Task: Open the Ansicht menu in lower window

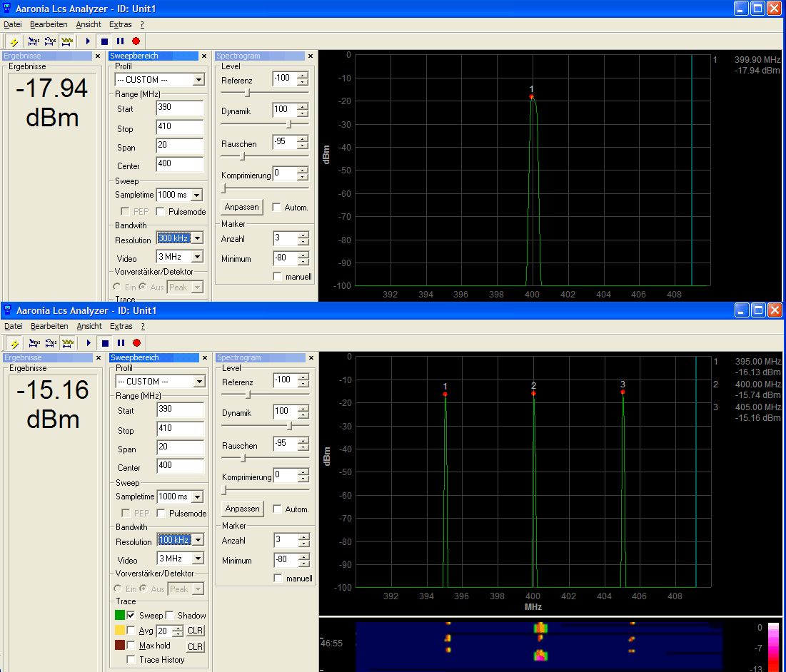Action: [x=89, y=326]
